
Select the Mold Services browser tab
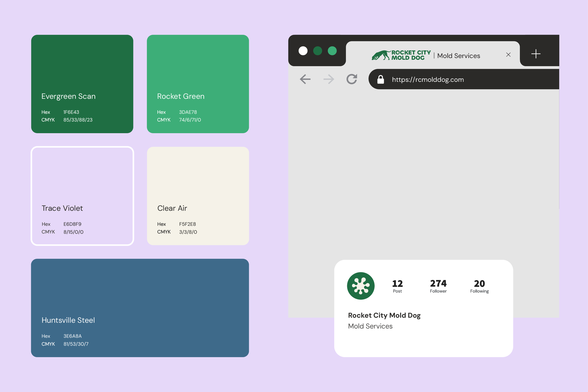(459, 55)
